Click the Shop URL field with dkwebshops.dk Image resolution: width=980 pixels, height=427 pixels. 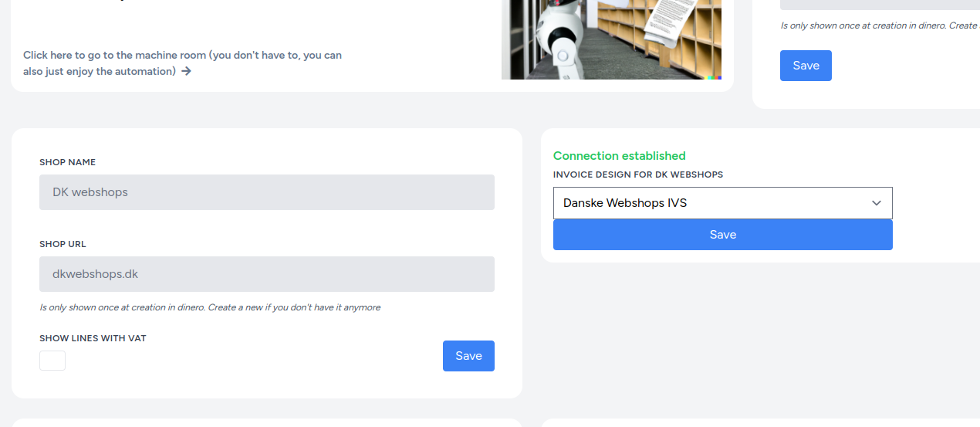tap(266, 274)
